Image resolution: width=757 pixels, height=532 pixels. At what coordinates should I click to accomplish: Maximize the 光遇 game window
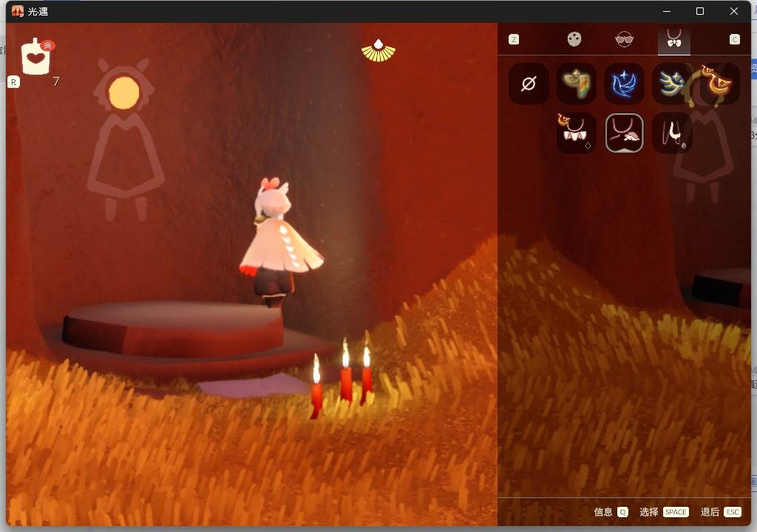[700, 11]
